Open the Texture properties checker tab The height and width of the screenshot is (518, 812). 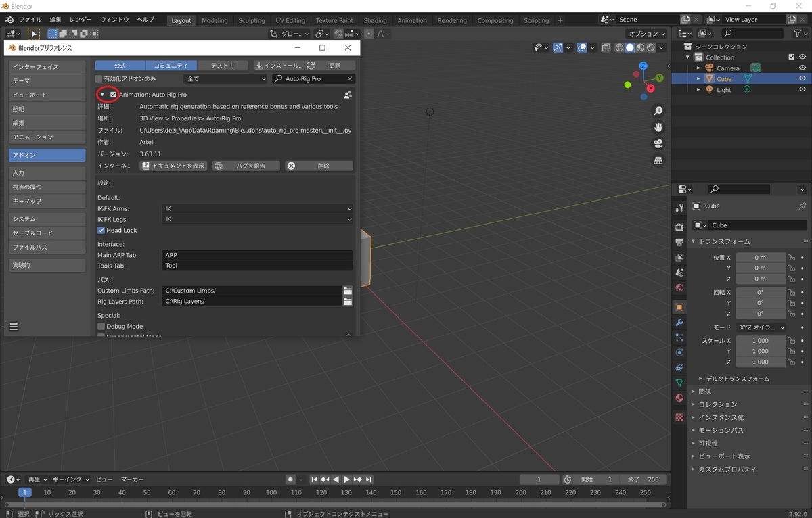679,417
